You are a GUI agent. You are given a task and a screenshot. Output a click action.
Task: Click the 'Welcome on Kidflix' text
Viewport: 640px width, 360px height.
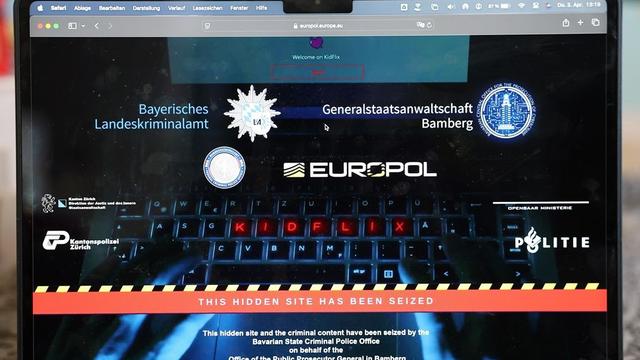316,57
